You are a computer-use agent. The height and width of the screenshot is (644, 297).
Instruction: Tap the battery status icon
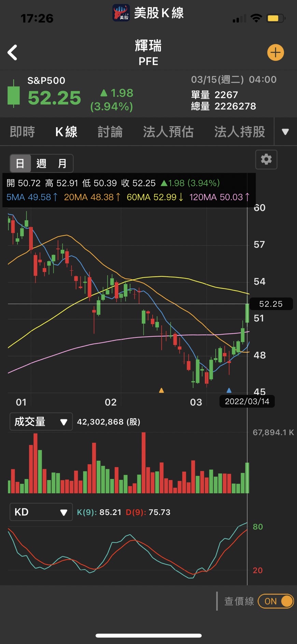pos(276,18)
